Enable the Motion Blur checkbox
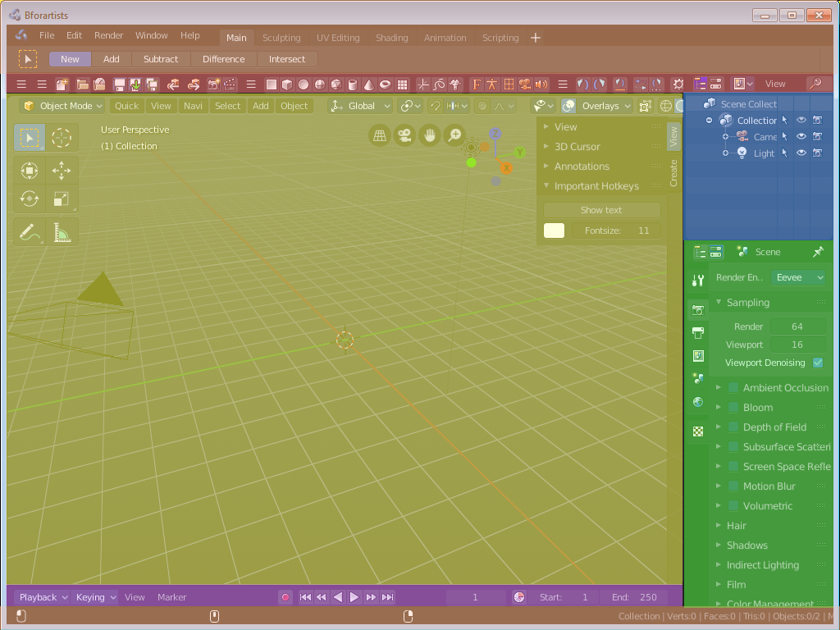Viewport: 840px width, 630px height. click(x=733, y=486)
